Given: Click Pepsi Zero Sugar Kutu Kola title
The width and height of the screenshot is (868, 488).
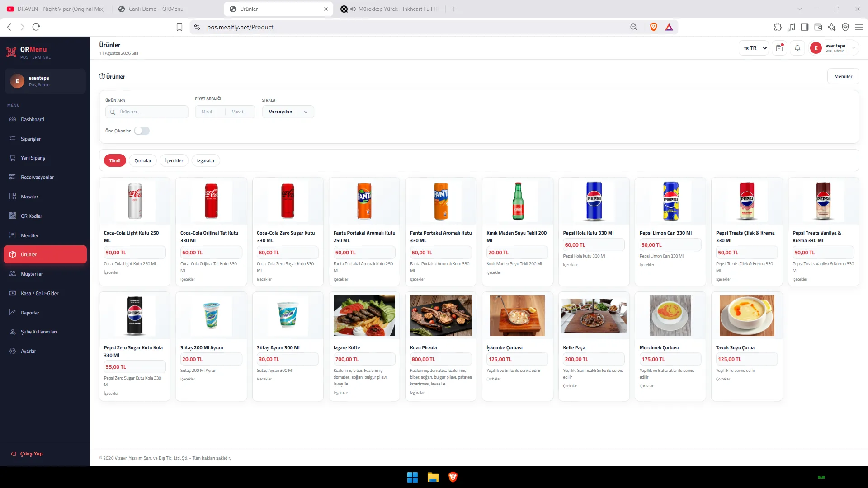Looking at the screenshot, I should tap(133, 352).
